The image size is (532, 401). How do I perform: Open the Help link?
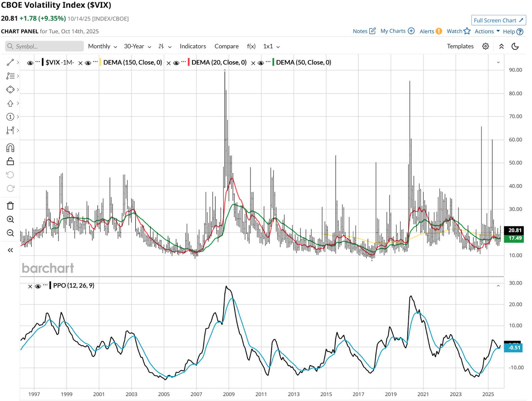pos(509,32)
